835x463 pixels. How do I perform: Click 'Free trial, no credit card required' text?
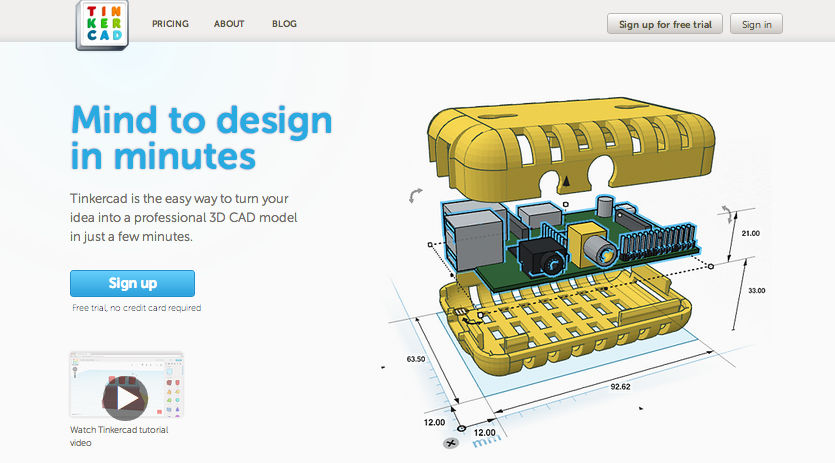point(137,308)
